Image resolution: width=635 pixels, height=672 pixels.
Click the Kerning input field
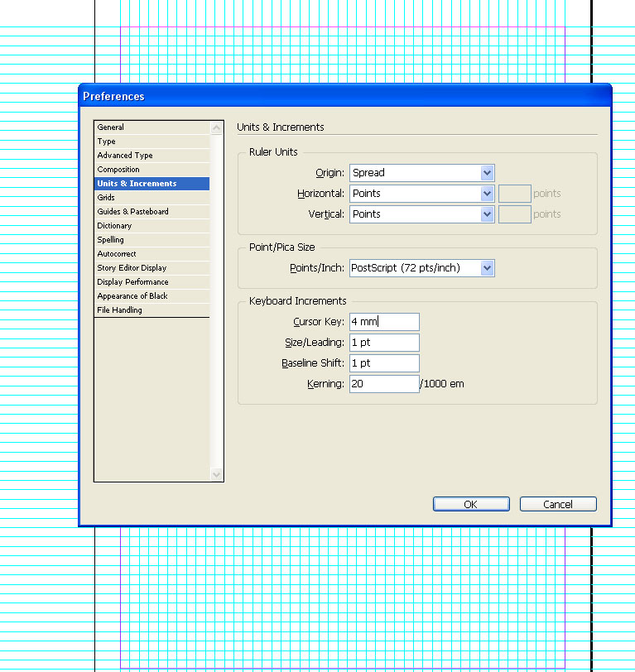tap(384, 384)
